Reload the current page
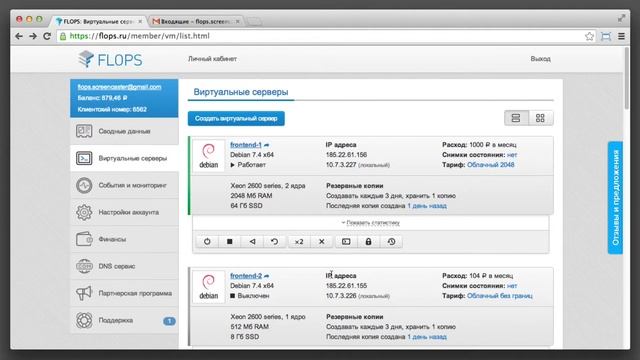Viewport: 640px width, 360px height. click(47, 36)
